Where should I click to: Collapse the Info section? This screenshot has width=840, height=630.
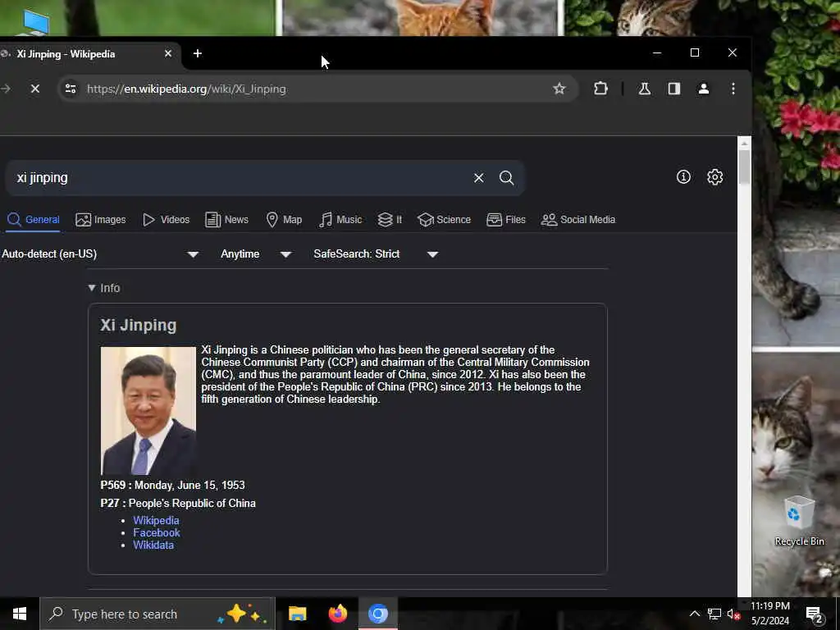(104, 288)
